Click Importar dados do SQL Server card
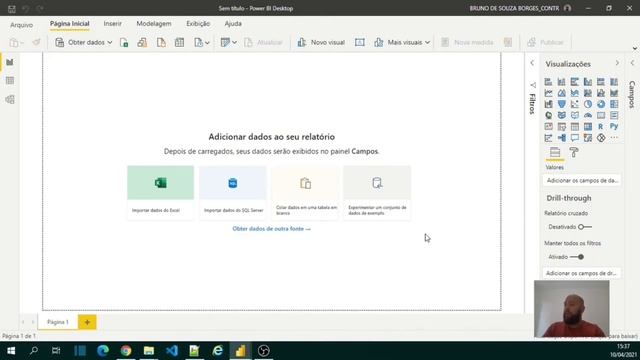This screenshot has height=360, width=640. tap(233, 192)
